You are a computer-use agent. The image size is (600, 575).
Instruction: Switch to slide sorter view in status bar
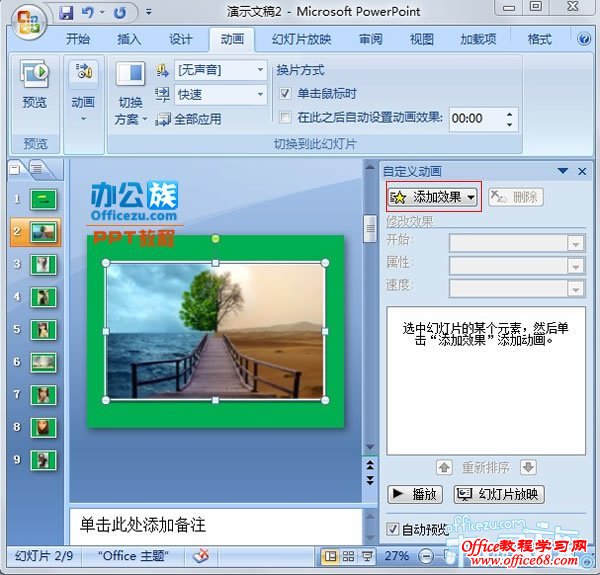[348, 556]
